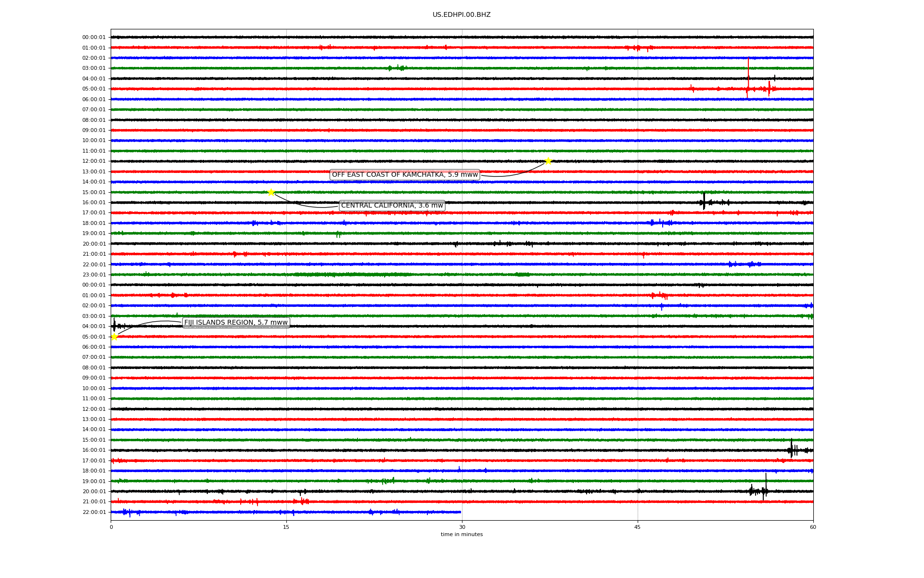
Task: Click the 'time in minutes' axis label
Action: [x=462, y=535]
